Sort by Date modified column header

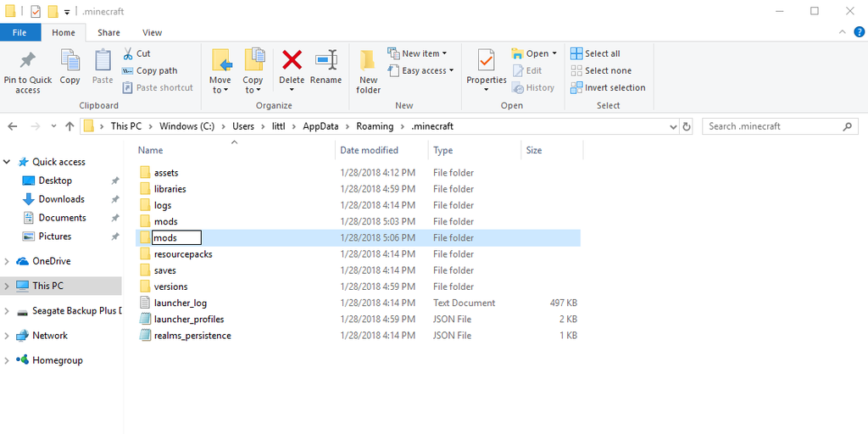coord(369,150)
